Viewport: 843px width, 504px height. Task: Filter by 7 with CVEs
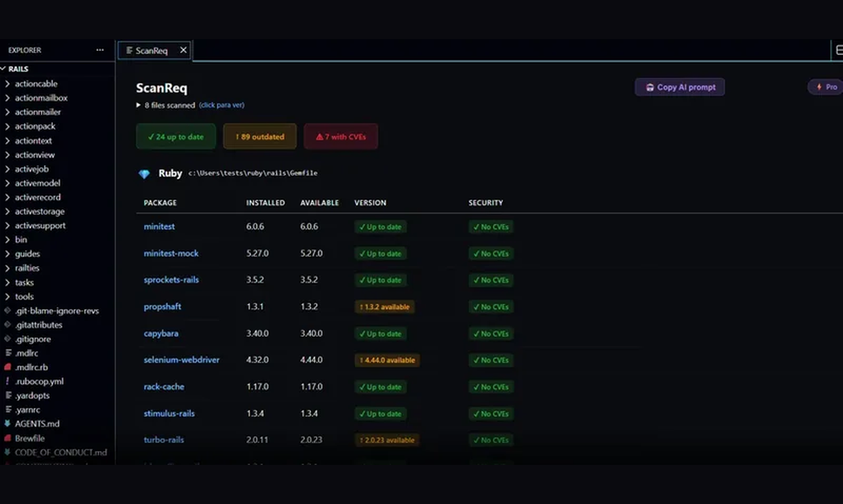[x=341, y=137]
